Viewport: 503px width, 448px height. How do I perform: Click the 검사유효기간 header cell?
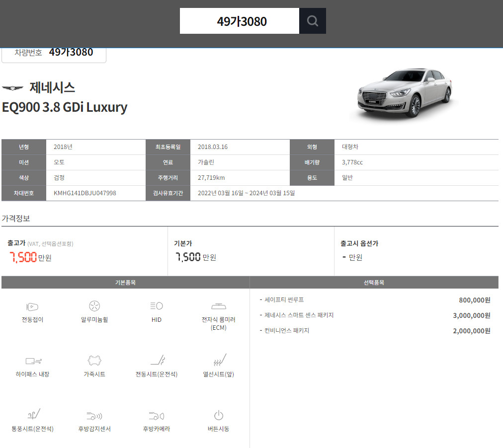point(168,193)
